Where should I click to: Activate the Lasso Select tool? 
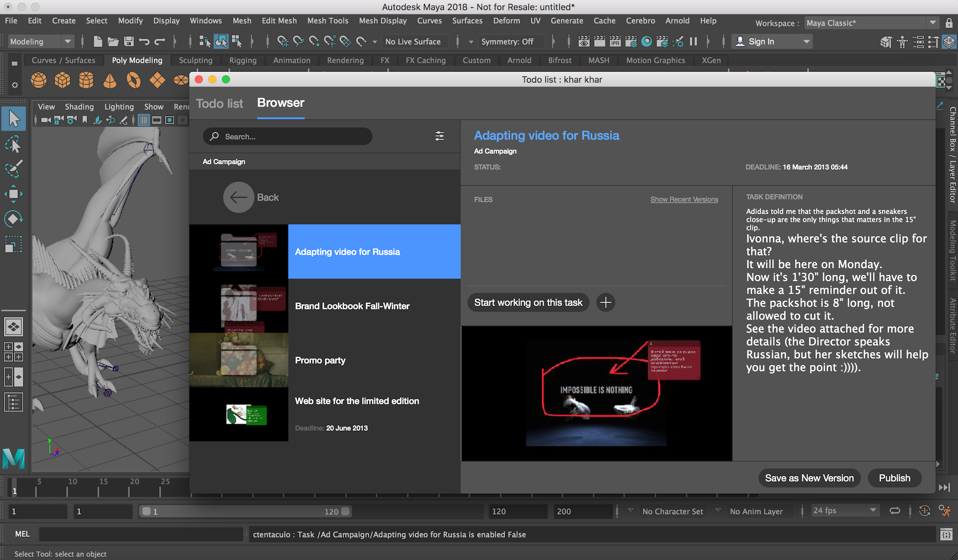coord(14,144)
